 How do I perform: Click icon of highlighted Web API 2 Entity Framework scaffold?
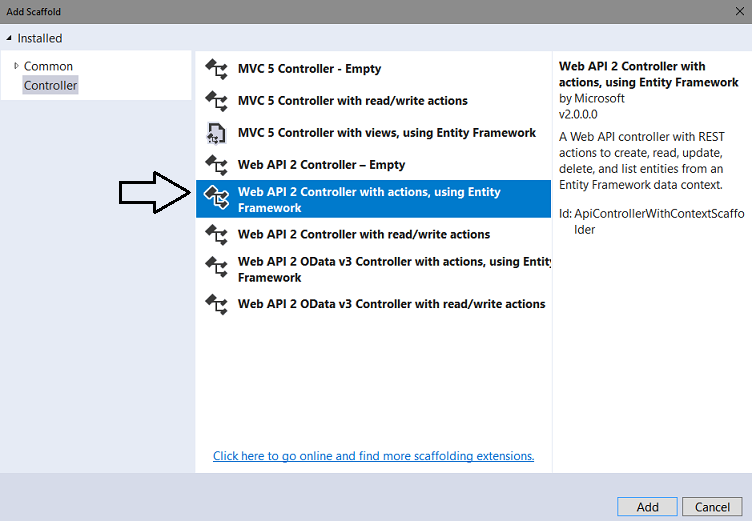[x=216, y=198]
